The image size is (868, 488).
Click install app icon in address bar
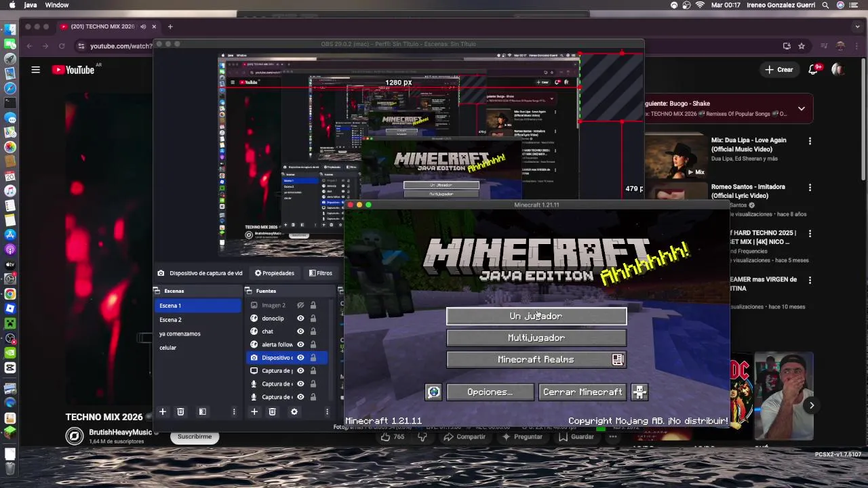[x=787, y=46]
